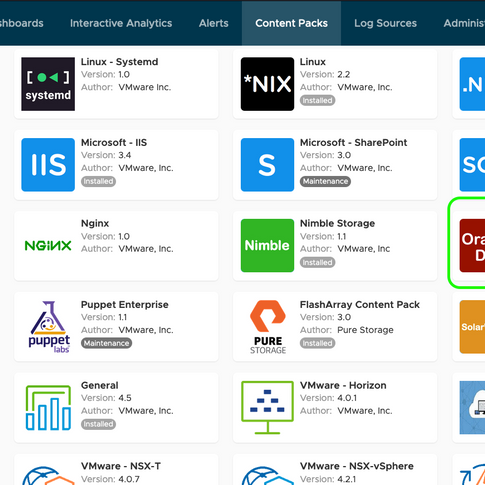Click Installed badge on General pack
Screen dimensions: 485x485
[98, 424]
